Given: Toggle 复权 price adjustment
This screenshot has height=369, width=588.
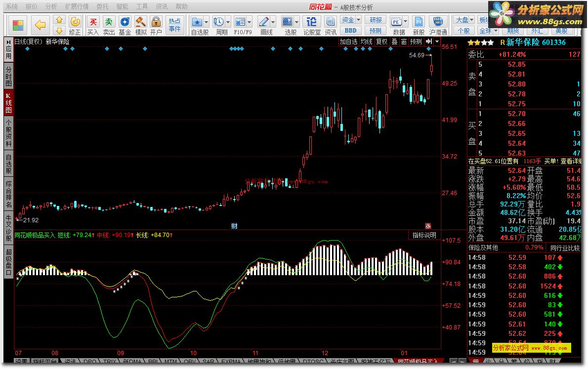Looking at the screenshot, I should coord(382,41).
